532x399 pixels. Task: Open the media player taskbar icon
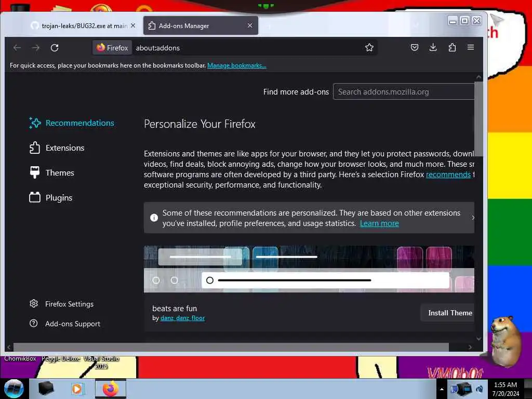(x=77, y=389)
